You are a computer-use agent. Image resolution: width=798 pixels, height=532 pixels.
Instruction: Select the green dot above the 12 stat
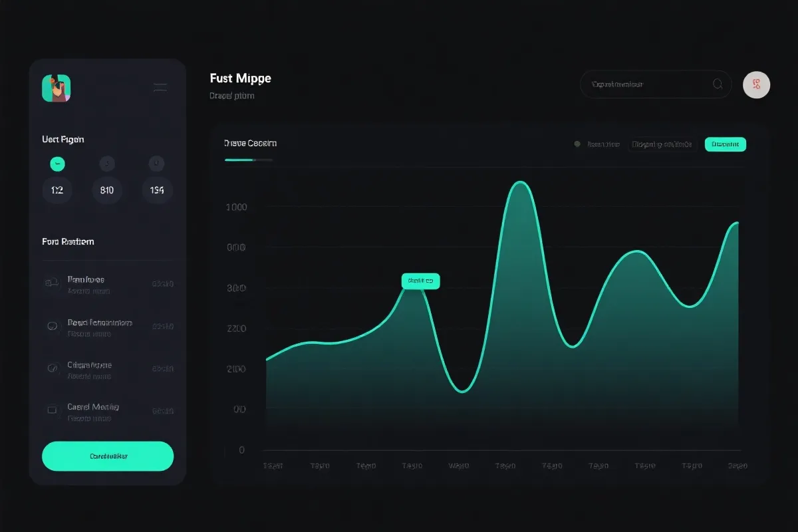(57, 164)
